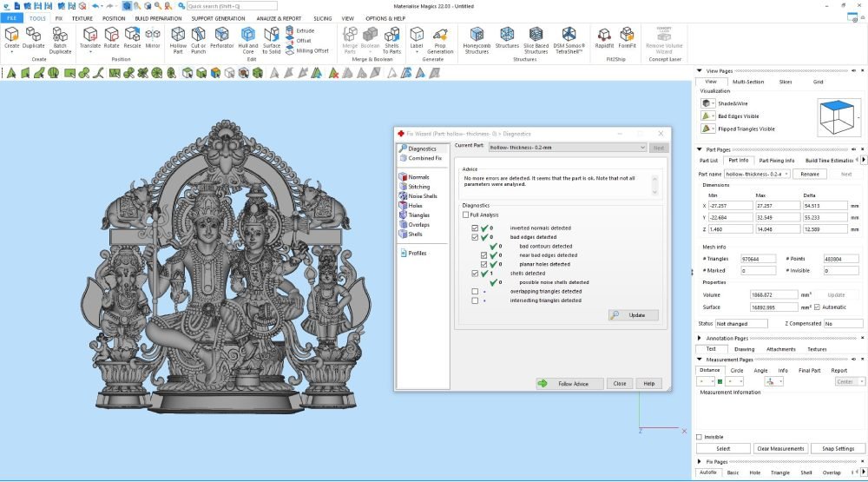Open the Prop Generation tool
The height and width of the screenshot is (482, 868).
point(440,41)
